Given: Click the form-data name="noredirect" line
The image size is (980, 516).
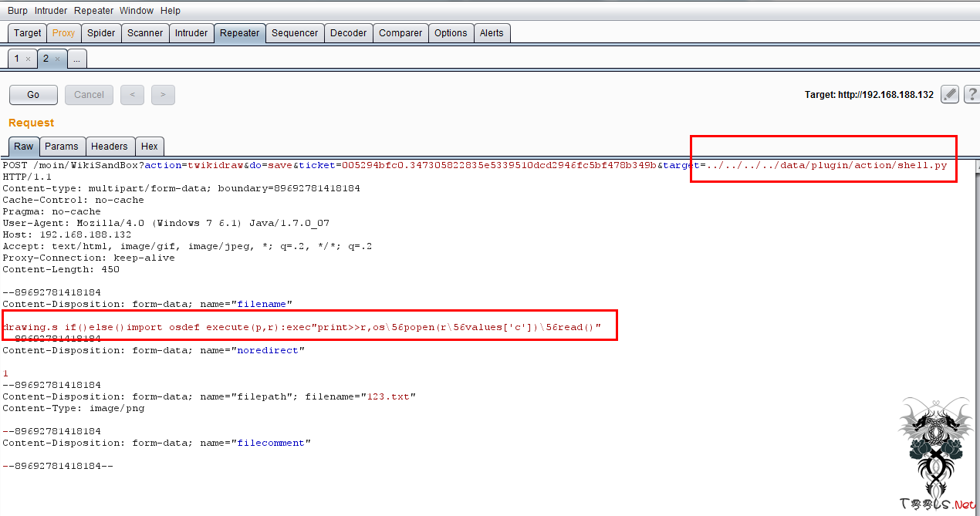Looking at the screenshot, I should pos(154,350).
